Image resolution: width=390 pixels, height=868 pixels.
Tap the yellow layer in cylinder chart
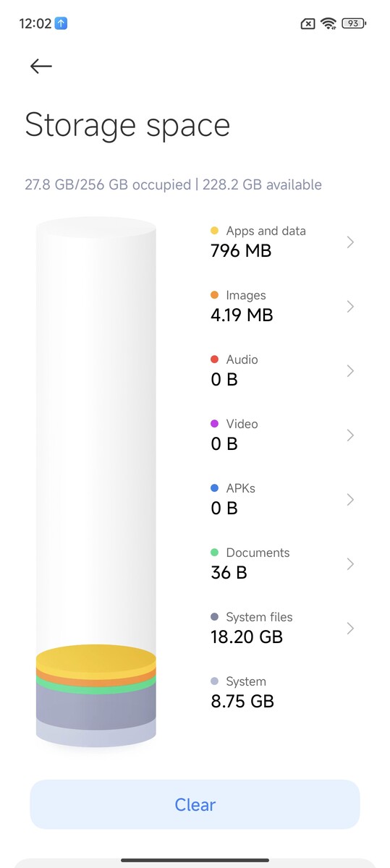[96, 660]
